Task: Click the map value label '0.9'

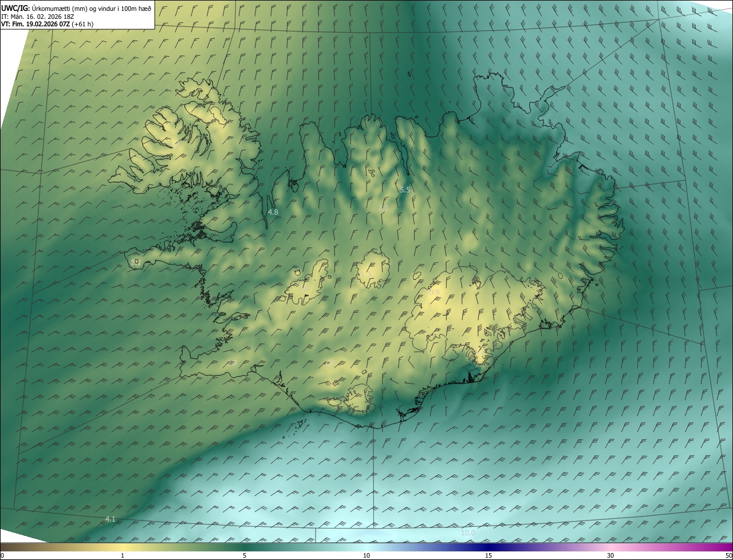Action: coord(434,292)
